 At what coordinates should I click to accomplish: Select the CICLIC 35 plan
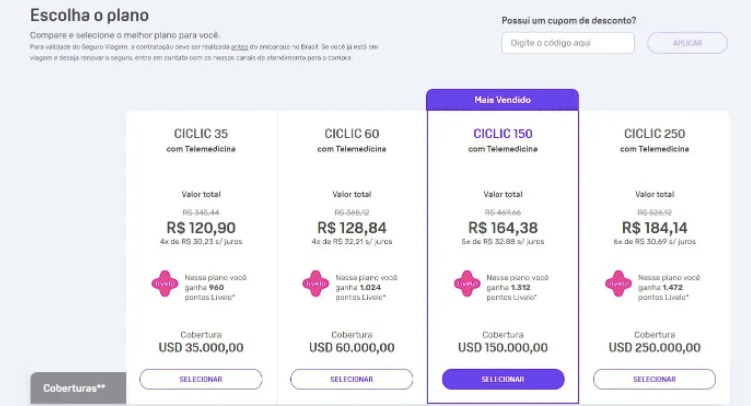click(201, 379)
